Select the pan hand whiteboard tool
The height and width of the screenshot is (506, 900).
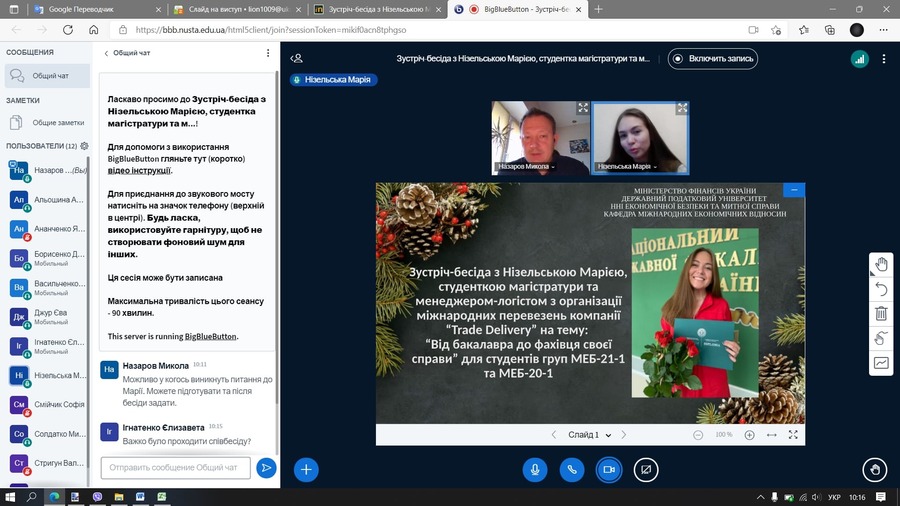pyautogui.click(x=881, y=264)
